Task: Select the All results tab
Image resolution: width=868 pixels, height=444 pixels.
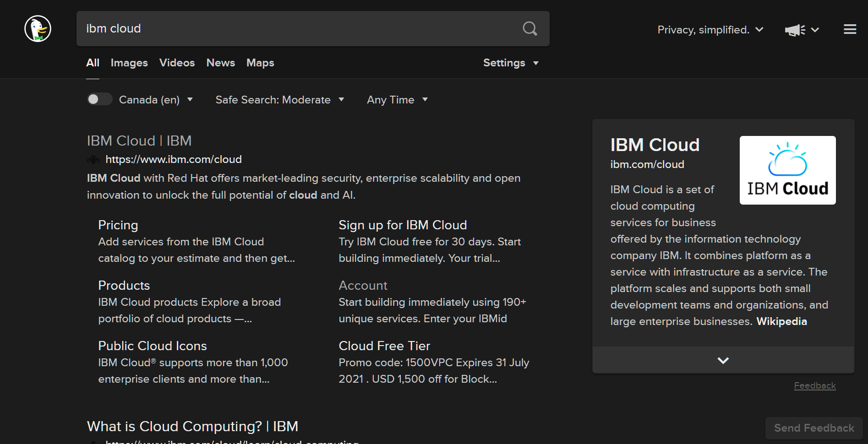Action: pyautogui.click(x=93, y=63)
